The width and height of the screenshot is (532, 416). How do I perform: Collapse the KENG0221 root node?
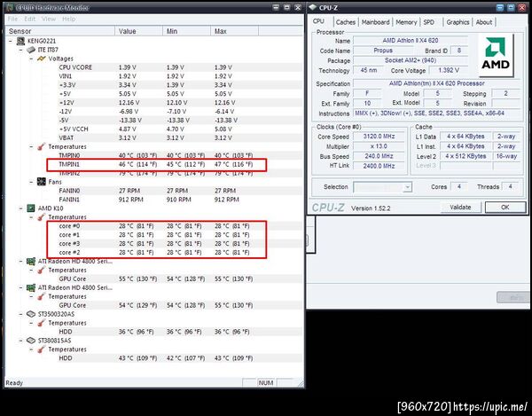(10, 41)
